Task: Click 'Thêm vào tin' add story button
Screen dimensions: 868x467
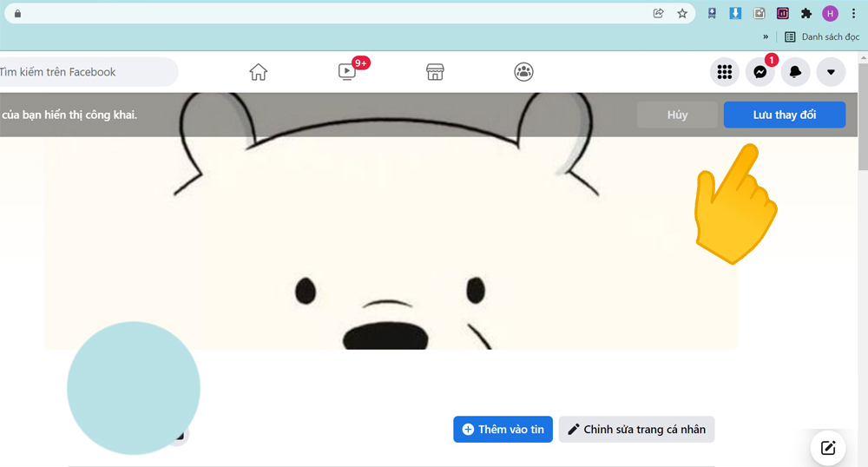Action: point(503,429)
